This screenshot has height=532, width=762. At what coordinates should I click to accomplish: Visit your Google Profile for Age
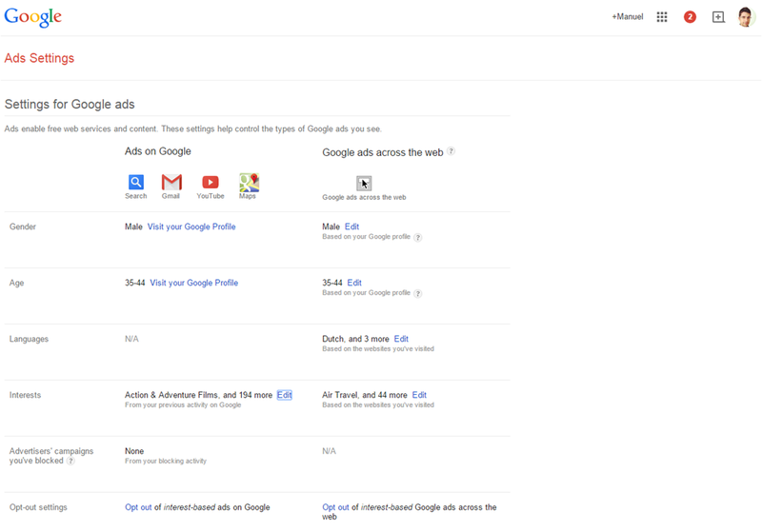click(x=194, y=283)
